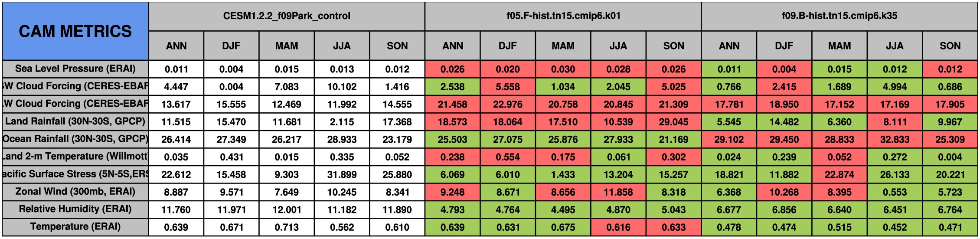Click the white cell showing 13.617
Viewport: 980px width, 239px height.
(176, 104)
